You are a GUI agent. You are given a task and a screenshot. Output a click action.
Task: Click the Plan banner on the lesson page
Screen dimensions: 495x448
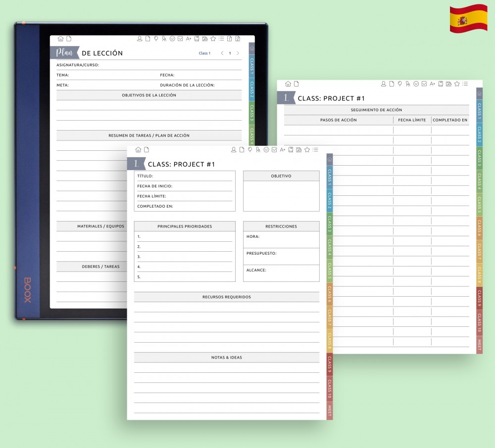[x=64, y=51]
